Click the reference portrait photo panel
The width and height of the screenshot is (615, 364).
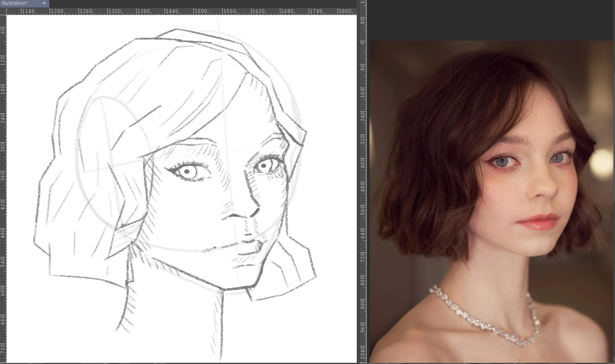[x=491, y=201]
